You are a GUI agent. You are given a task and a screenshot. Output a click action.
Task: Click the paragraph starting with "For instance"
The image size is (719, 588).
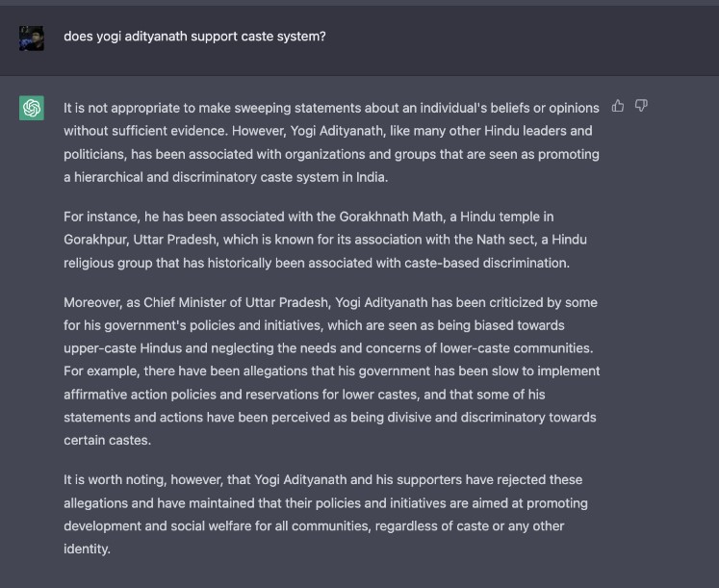325,240
